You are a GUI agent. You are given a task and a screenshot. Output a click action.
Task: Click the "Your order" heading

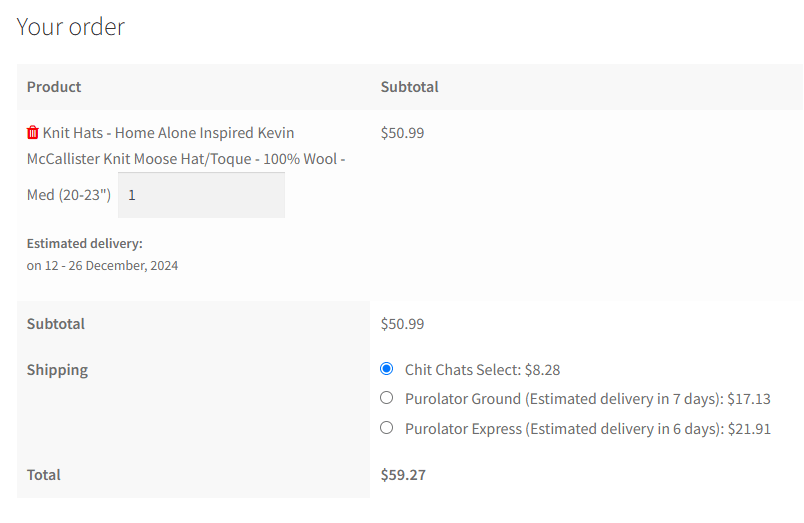click(x=71, y=27)
